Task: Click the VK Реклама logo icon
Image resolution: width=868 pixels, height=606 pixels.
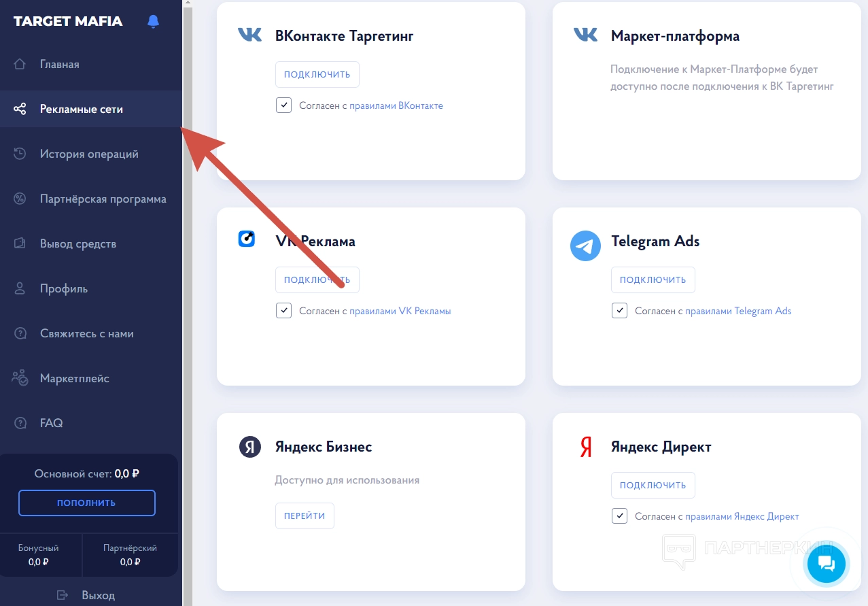Action: pos(246,239)
